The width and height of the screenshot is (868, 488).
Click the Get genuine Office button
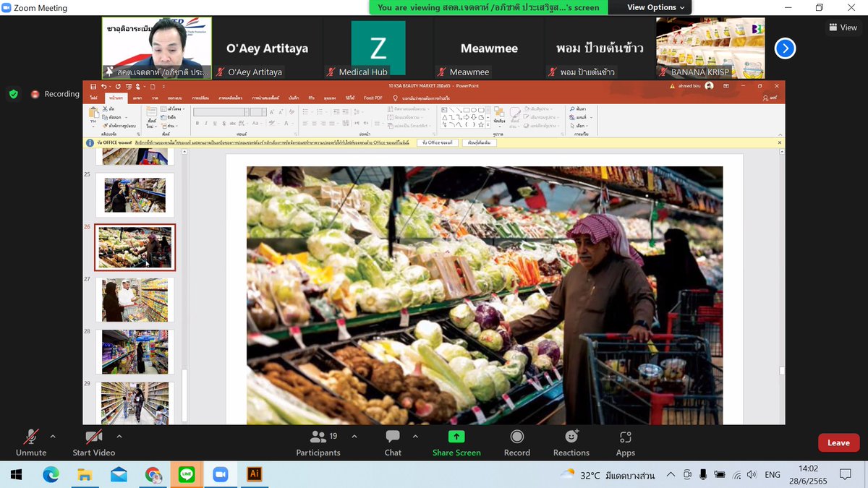tap(437, 142)
